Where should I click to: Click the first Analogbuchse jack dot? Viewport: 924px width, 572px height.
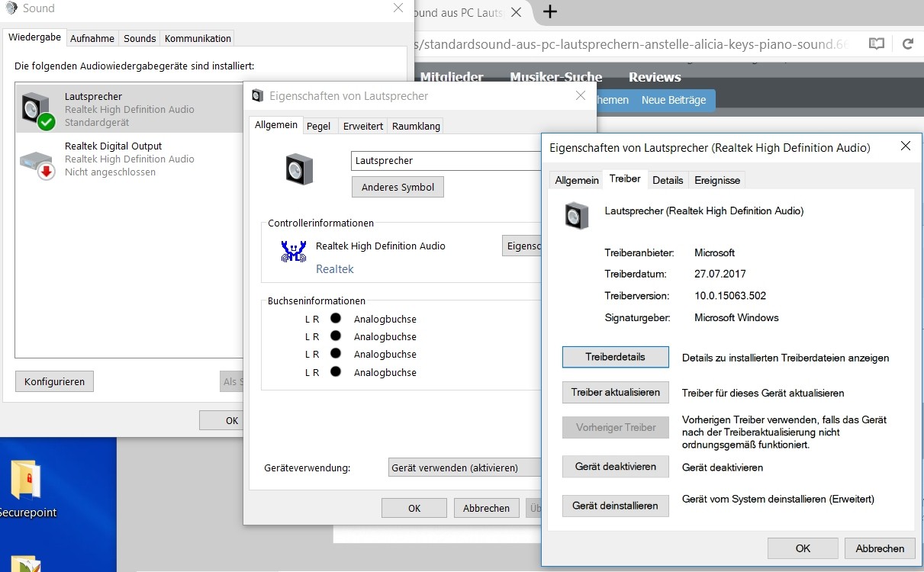pos(335,318)
